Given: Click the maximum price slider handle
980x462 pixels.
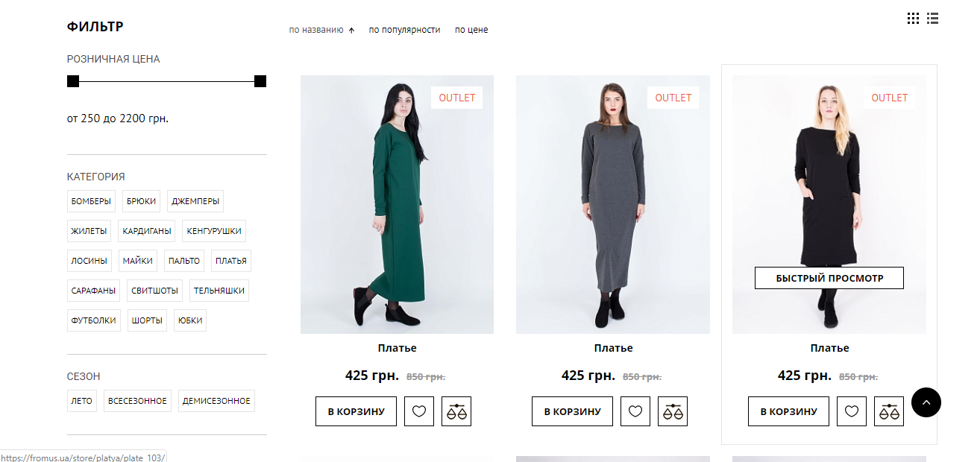Looking at the screenshot, I should 260,81.
